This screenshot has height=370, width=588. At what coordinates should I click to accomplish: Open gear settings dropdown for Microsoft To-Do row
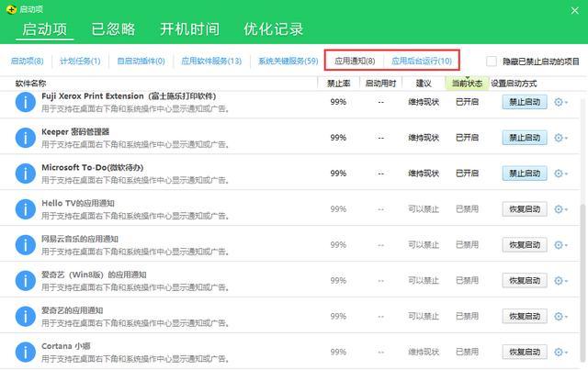click(561, 174)
